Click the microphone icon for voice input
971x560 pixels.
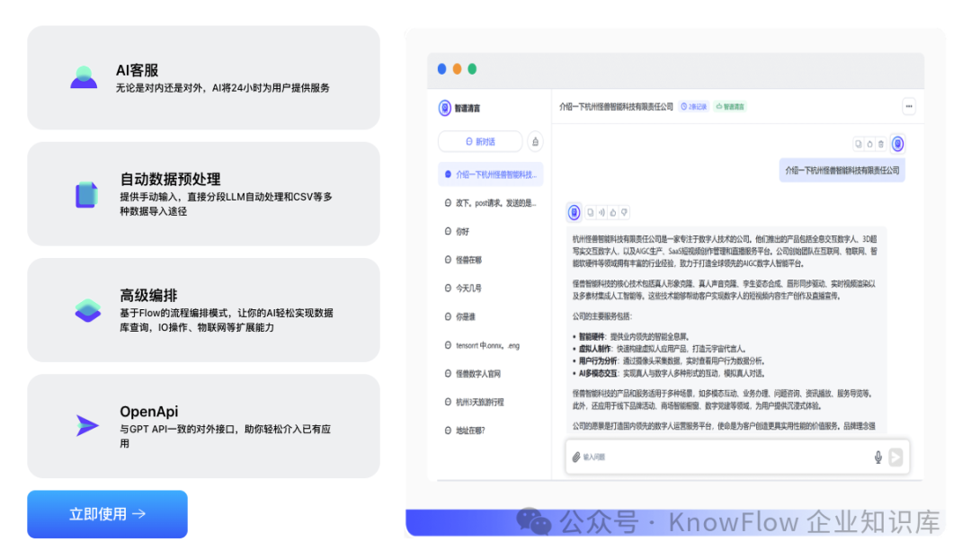877,456
